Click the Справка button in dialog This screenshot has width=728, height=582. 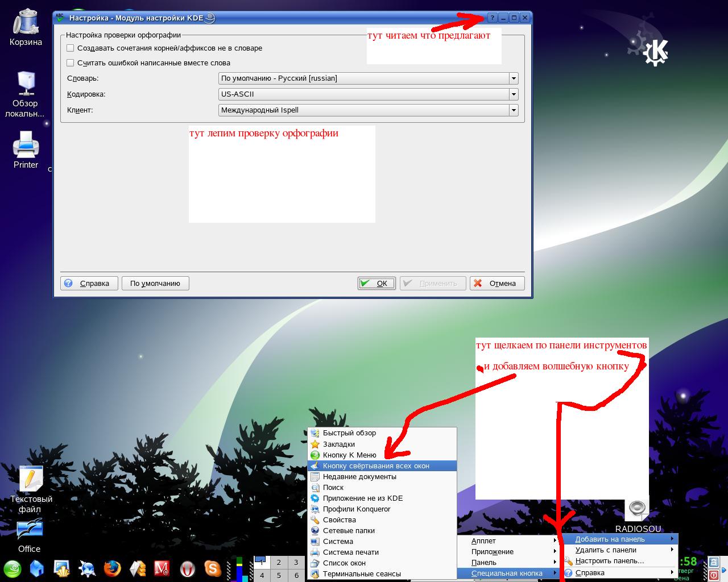(x=89, y=283)
